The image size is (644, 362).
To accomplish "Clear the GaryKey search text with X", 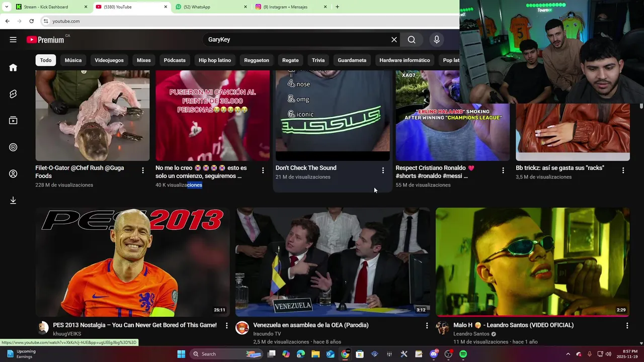I will (394, 40).
